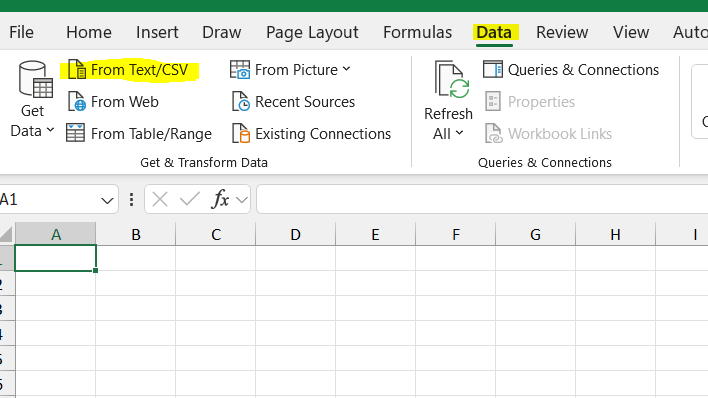Click the Name Box showing A1
Viewport: 708px width, 398px height.
pos(50,199)
